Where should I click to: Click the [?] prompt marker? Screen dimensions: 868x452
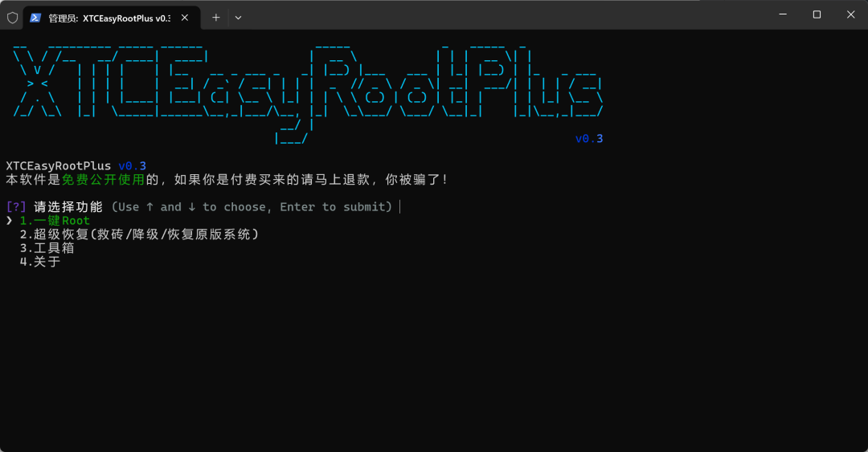(16, 207)
